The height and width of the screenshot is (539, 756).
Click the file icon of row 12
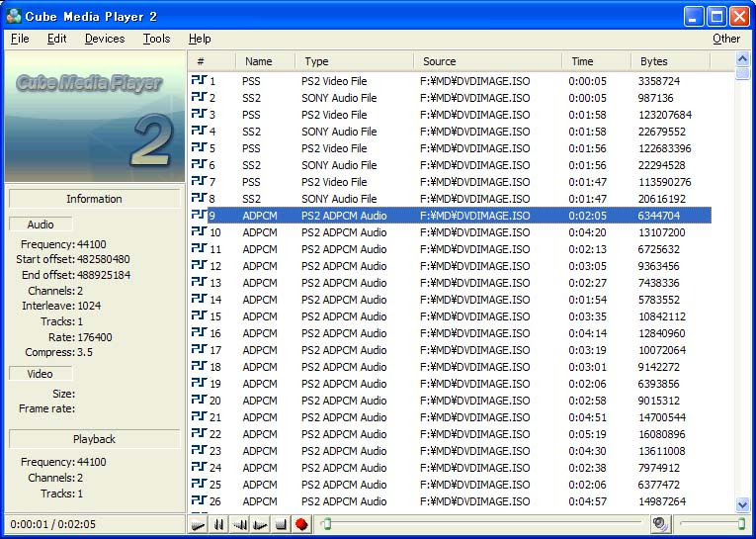[199, 264]
